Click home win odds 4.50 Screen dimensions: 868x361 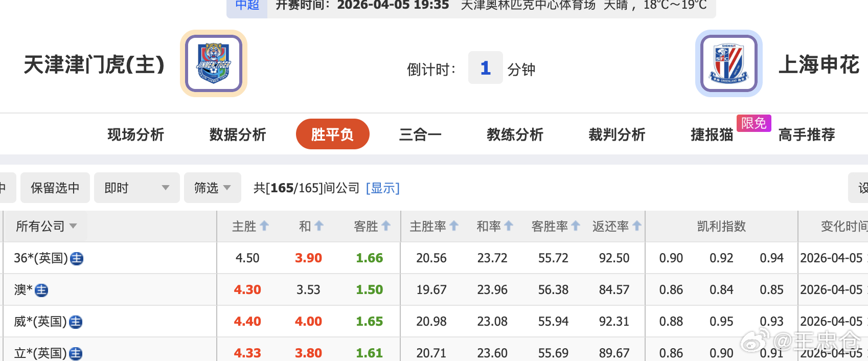pos(247,258)
